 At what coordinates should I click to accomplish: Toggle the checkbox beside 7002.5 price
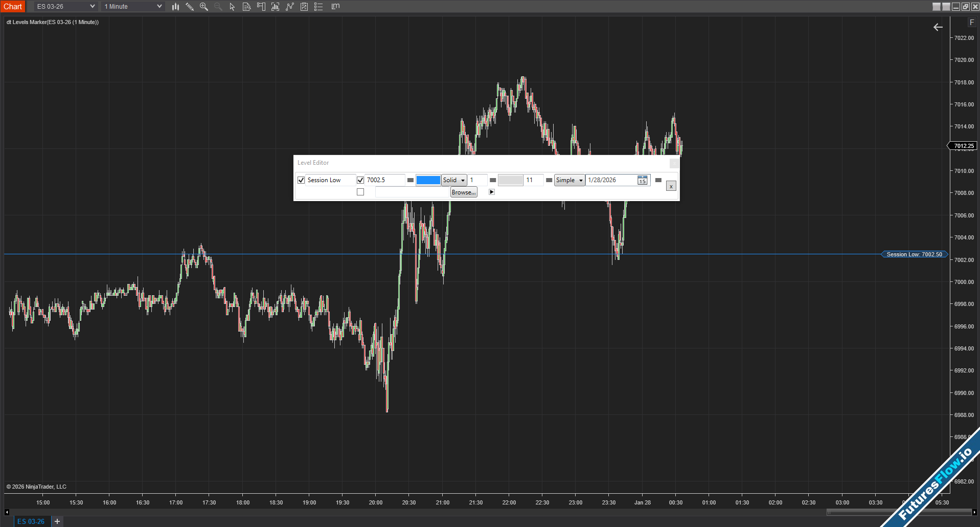tap(360, 180)
